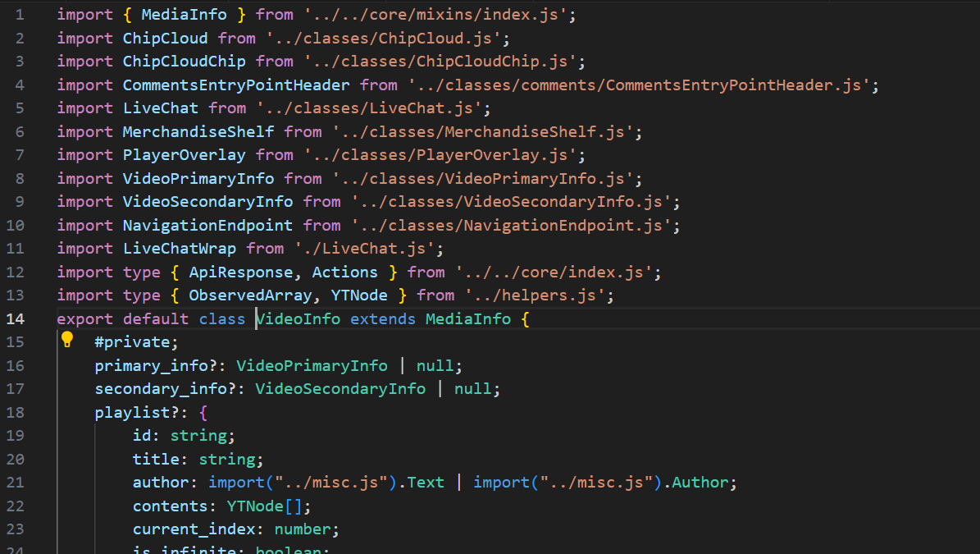Click line number 18 in the gutter

click(x=16, y=412)
